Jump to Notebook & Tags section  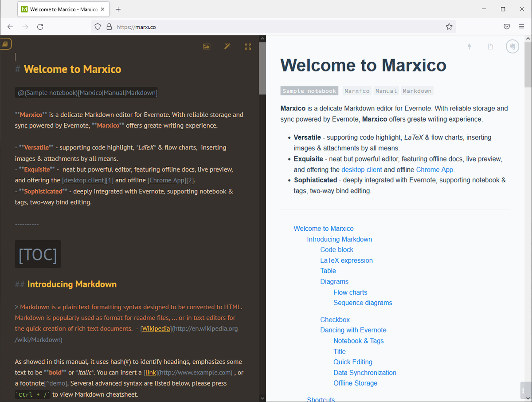pos(359,341)
